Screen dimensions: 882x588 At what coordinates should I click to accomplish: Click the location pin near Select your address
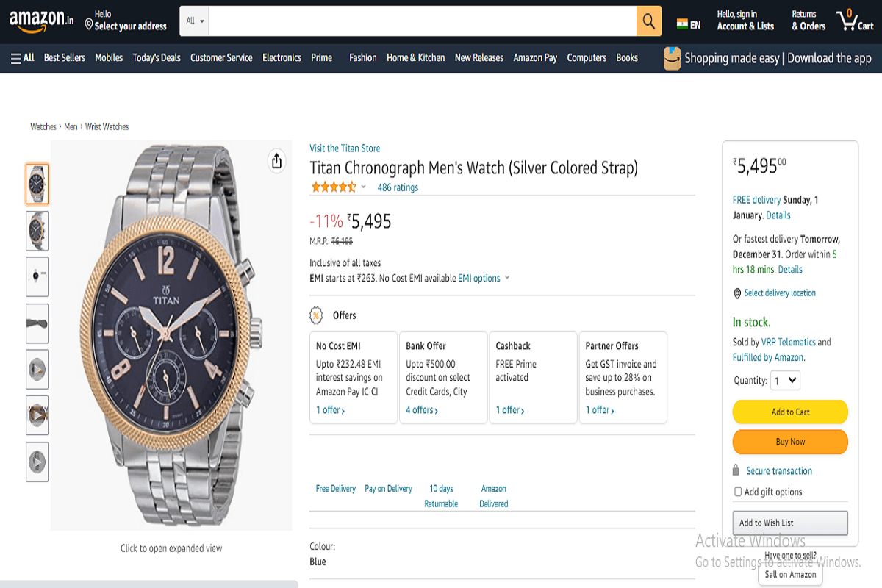87,24
